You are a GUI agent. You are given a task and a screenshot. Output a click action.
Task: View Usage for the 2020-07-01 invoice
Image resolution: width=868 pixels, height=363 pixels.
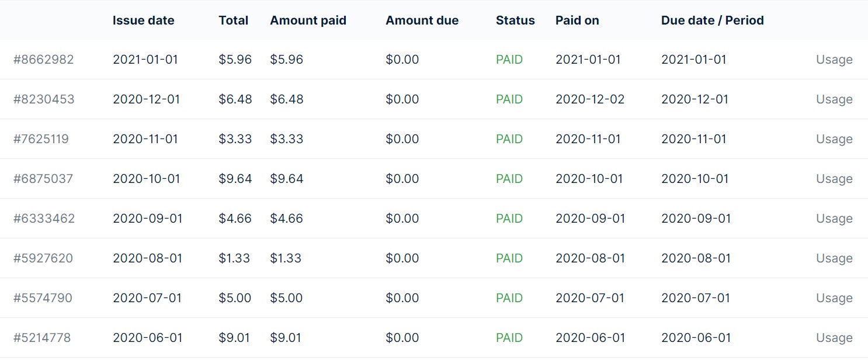tap(834, 298)
